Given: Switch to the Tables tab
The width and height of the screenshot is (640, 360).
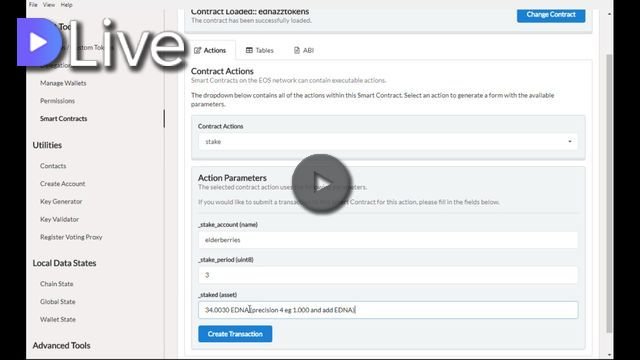Looking at the screenshot, I should pyautogui.click(x=260, y=50).
